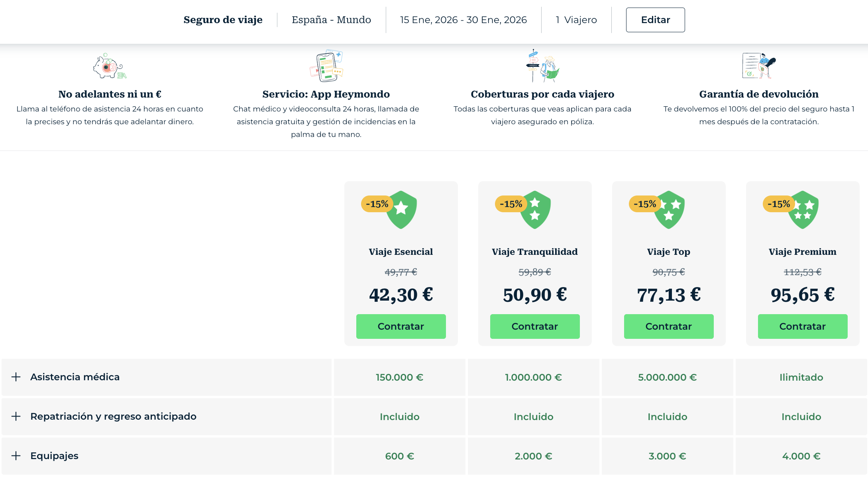Contratar the Viaje Top plan
868x477 pixels.
(x=669, y=326)
